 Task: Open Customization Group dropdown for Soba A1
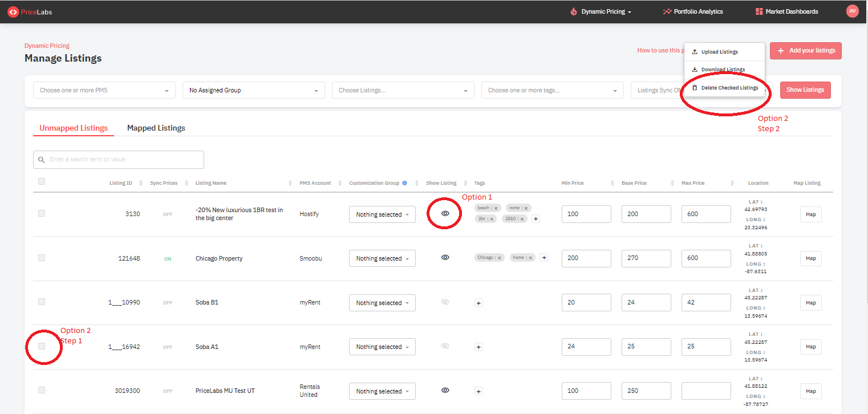(382, 347)
